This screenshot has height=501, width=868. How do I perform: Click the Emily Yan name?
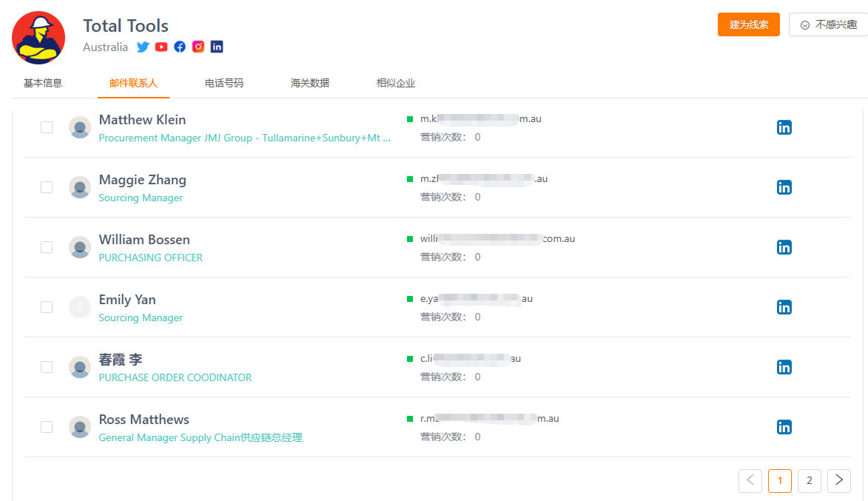[127, 300]
